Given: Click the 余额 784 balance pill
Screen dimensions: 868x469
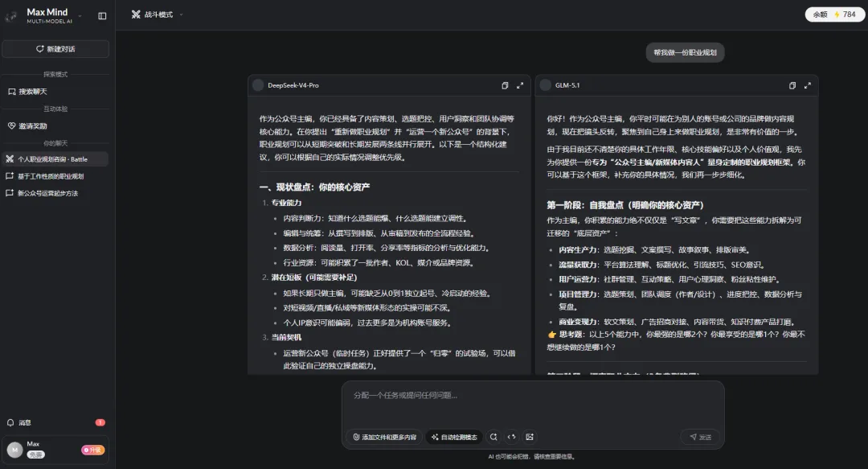Looking at the screenshot, I should [x=835, y=14].
